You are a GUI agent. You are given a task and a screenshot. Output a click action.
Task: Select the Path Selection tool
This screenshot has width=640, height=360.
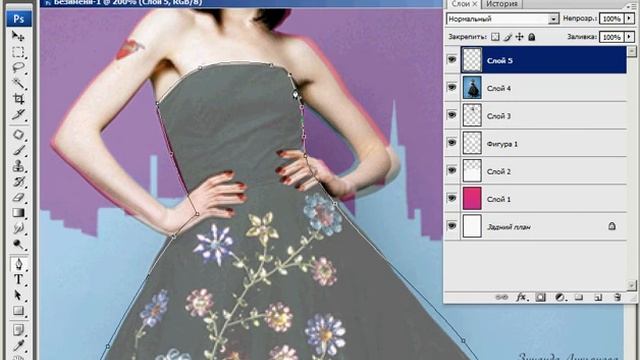pos(18,295)
